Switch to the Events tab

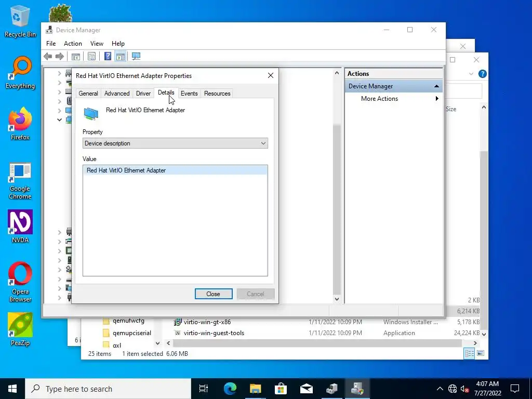189,94
